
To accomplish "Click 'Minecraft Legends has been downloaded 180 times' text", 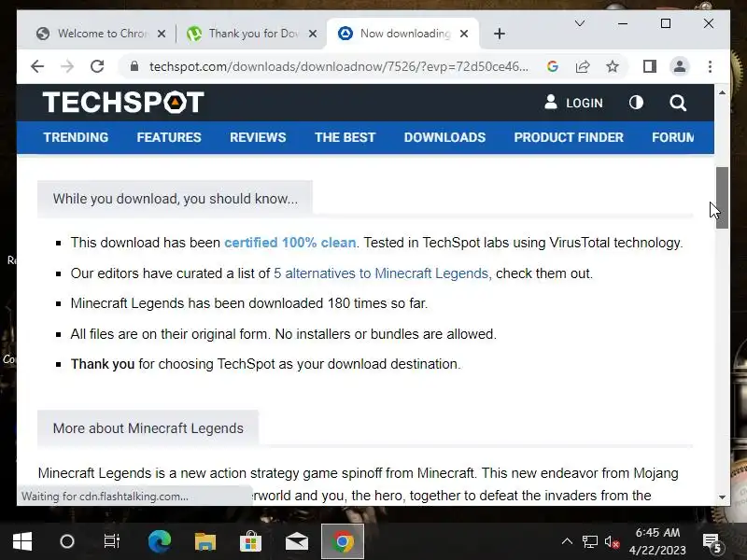I will [x=249, y=303].
